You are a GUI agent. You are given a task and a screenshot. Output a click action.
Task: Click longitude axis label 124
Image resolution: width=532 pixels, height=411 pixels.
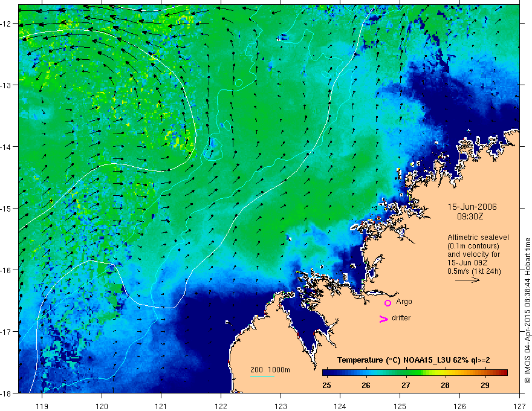coord(340,406)
